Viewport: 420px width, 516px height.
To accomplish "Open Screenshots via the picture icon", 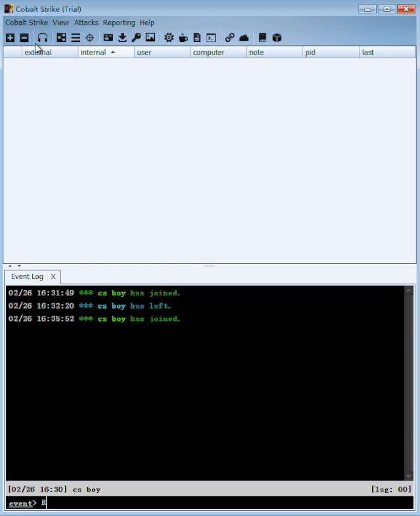I will 150,37.
